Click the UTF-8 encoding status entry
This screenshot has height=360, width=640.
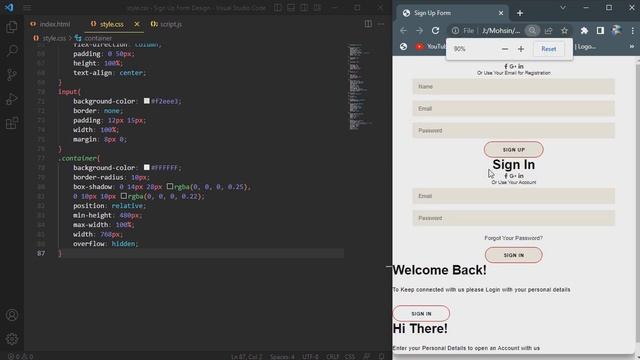click(x=311, y=356)
